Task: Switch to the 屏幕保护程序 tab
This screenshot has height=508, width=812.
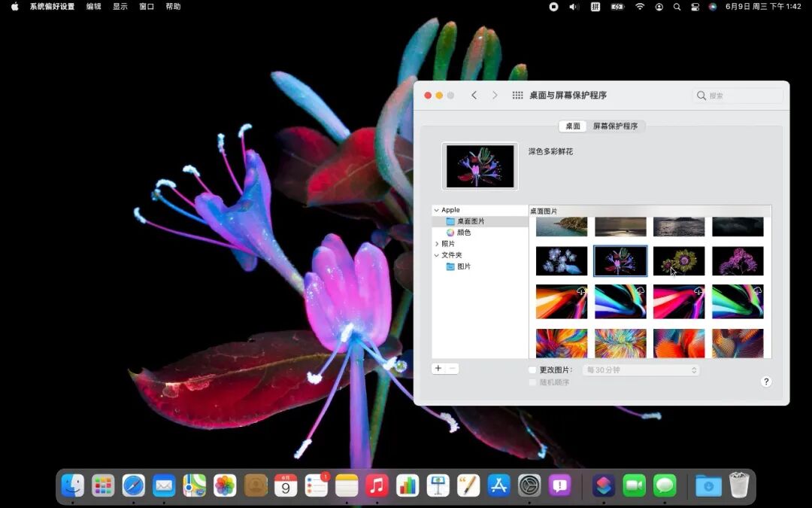Action: [x=615, y=126]
